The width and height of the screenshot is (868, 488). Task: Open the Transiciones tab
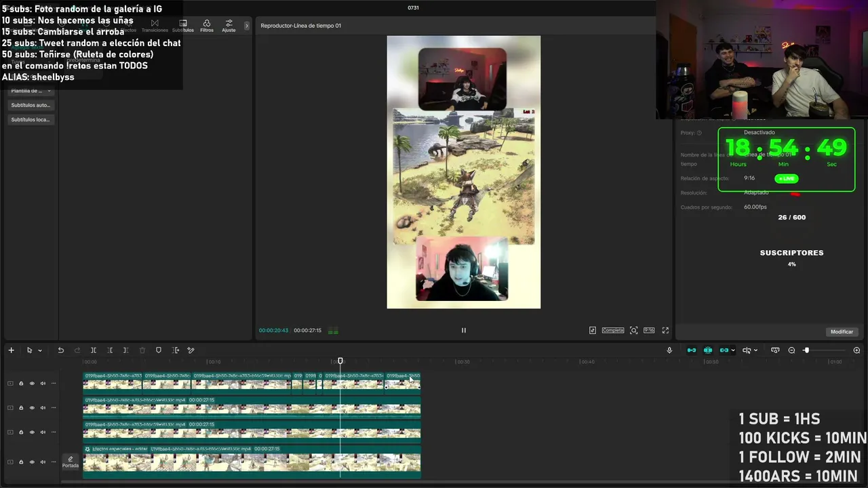tap(155, 26)
